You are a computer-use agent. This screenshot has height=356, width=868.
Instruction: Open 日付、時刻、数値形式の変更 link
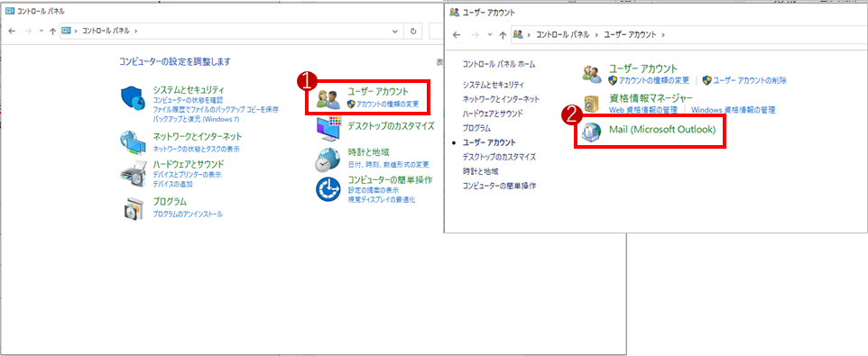(x=388, y=165)
